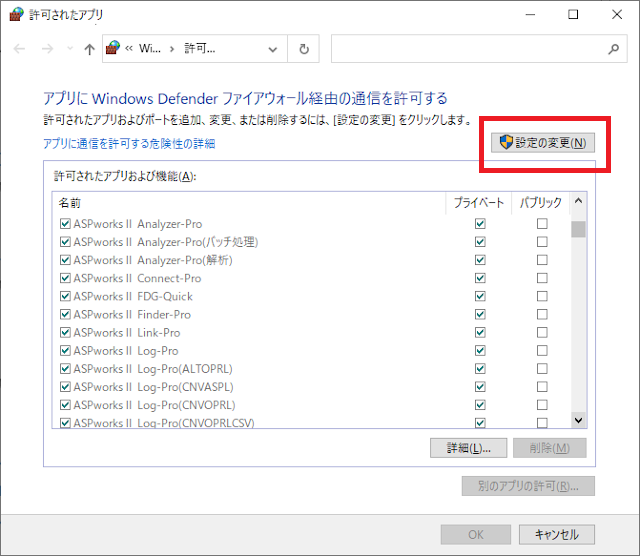The height and width of the screenshot is (556, 640).
Task: Click the firewall icon in address bar
Action: (113, 48)
